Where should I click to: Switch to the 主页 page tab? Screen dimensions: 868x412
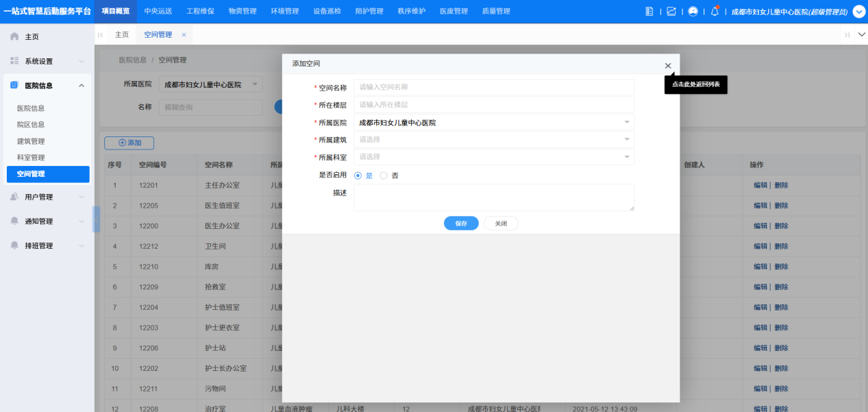[x=122, y=34]
